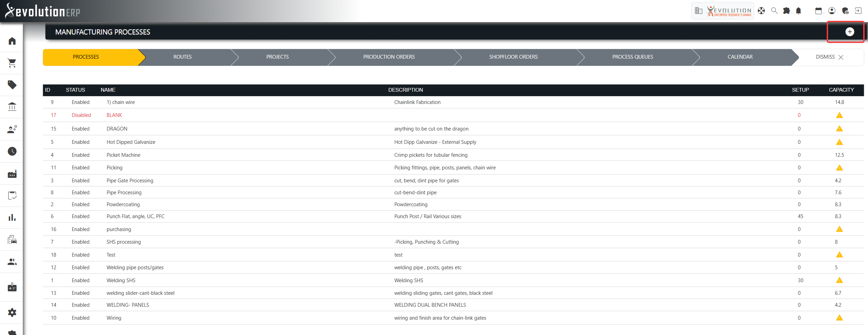The width and height of the screenshot is (868, 335).
Task: Open the company grid building icon
Action: point(698,11)
